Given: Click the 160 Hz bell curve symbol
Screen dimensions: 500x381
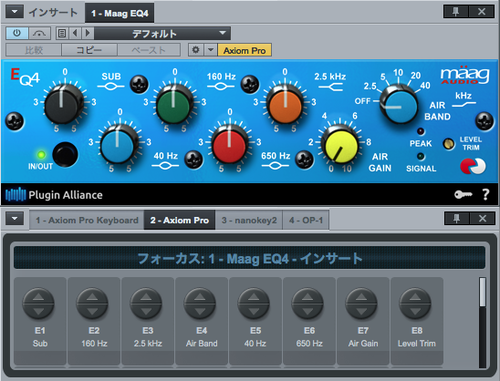Looking at the screenshot, I should coord(220,87).
